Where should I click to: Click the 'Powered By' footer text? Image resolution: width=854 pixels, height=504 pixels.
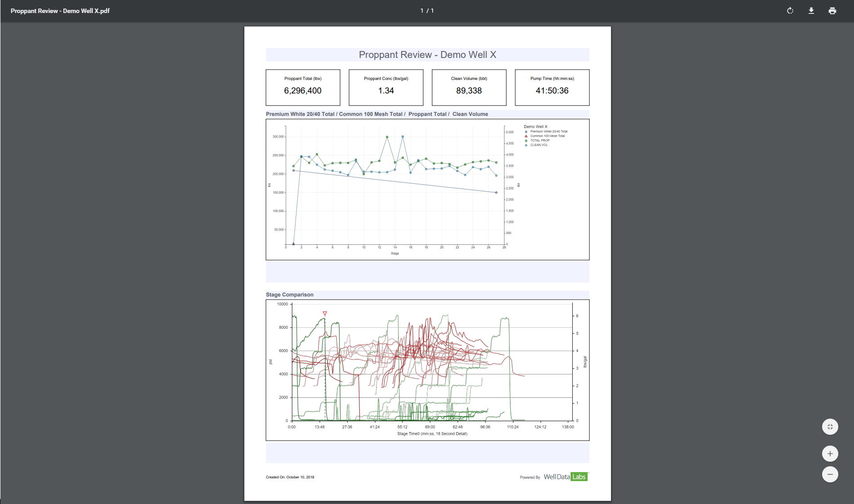(x=530, y=477)
